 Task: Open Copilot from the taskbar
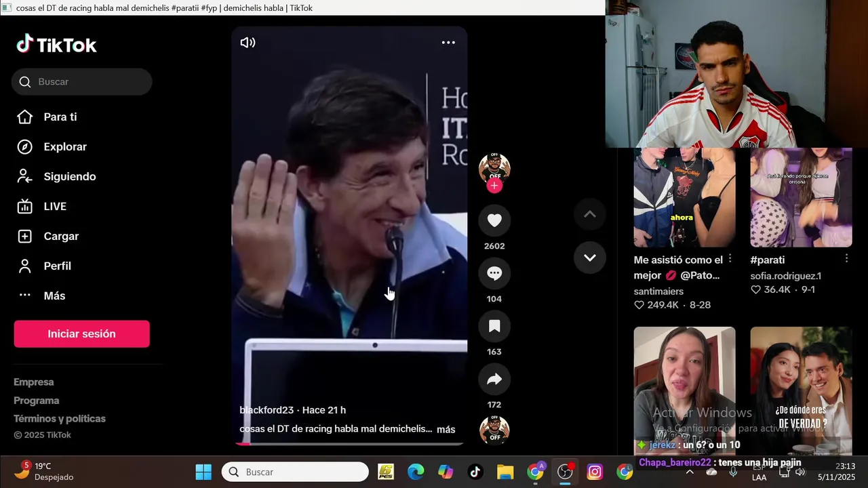(446, 472)
